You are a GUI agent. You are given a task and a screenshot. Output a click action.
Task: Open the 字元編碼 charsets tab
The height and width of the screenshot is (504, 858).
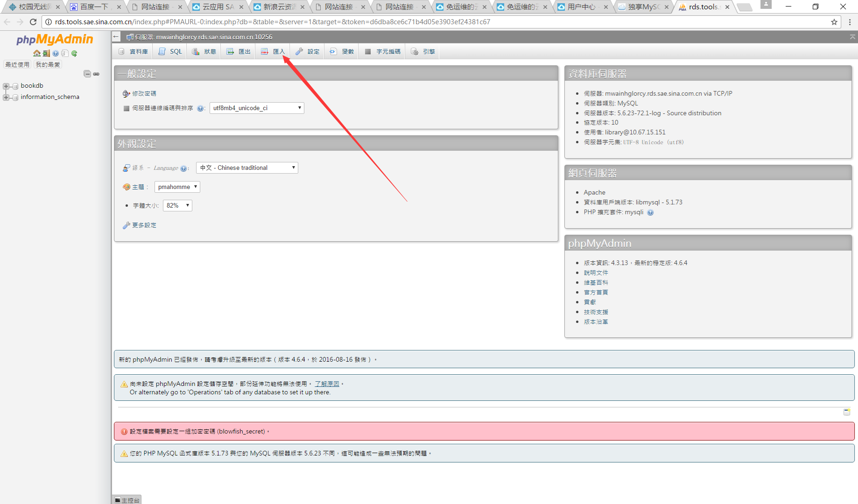tap(383, 52)
